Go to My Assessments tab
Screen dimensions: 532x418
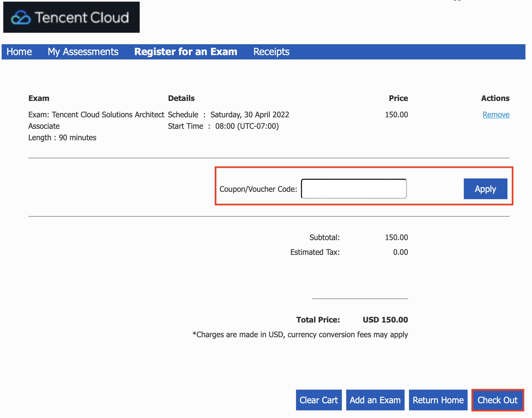tap(83, 52)
